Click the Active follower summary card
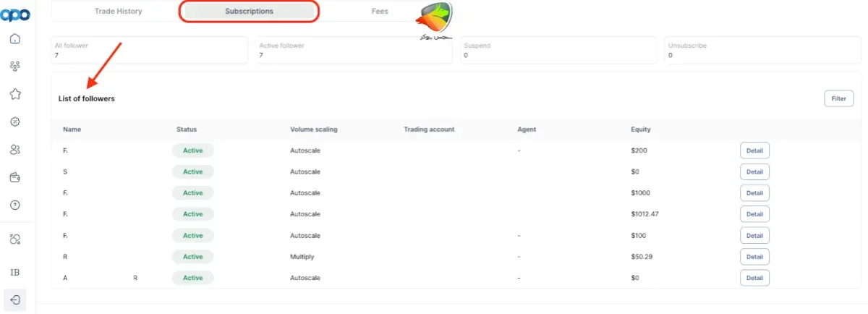The width and height of the screenshot is (868, 314). pyautogui.click(x=355, y=50)
